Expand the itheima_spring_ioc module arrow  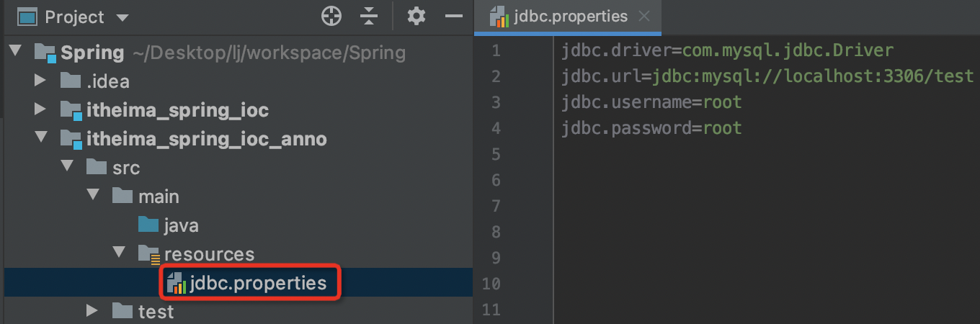(x=40, y=109)
